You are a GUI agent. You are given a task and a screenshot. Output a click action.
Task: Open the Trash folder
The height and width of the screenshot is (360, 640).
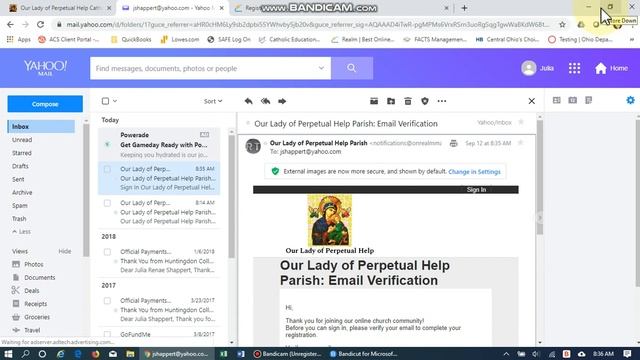click(19, 219)
